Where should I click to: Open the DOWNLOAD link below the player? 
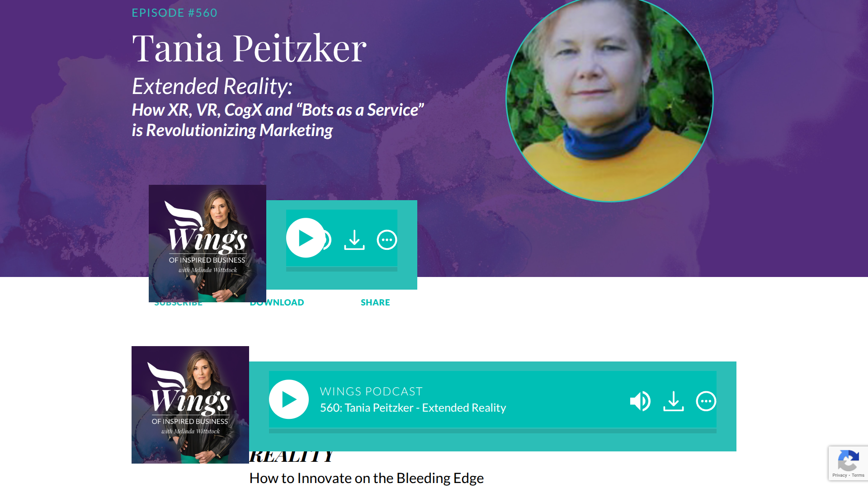coord(277,303)
